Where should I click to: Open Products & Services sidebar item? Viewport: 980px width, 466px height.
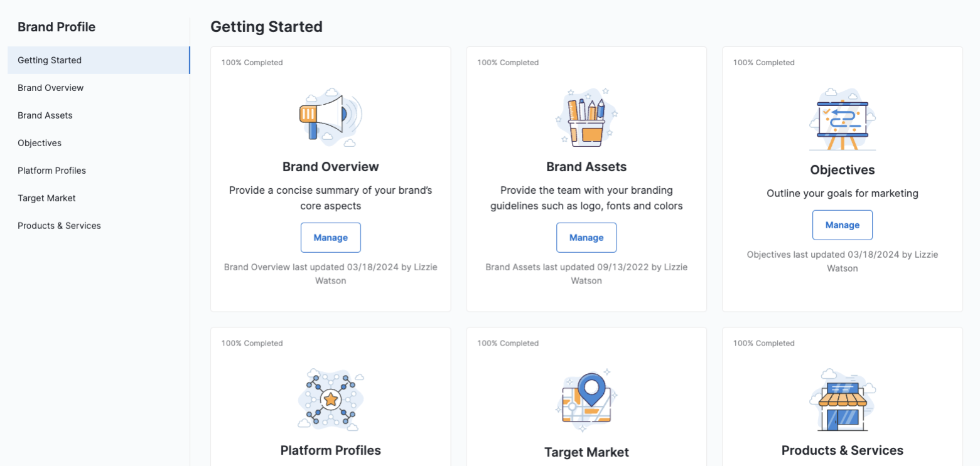59,226
